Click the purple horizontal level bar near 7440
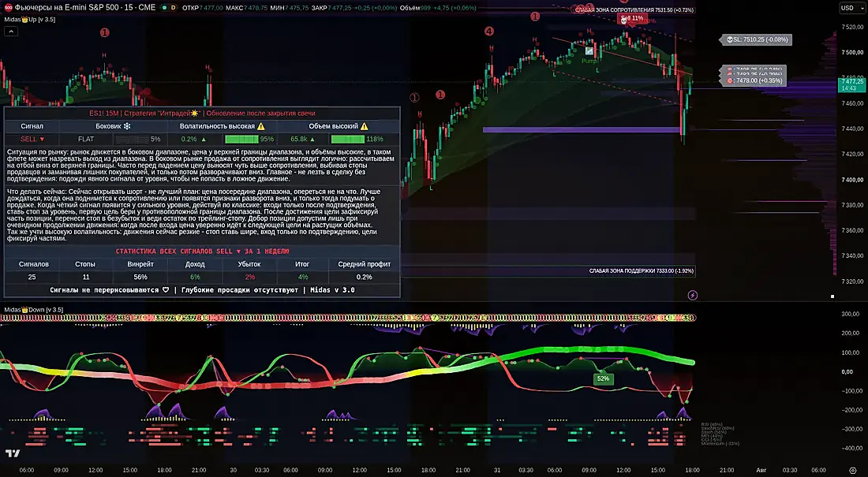 coord(582,130)
